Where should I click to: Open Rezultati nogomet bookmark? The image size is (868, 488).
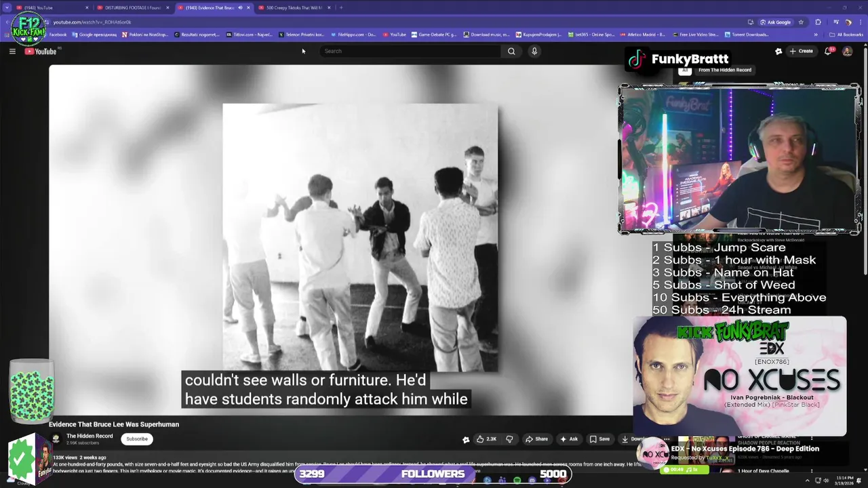pos(197,35)
